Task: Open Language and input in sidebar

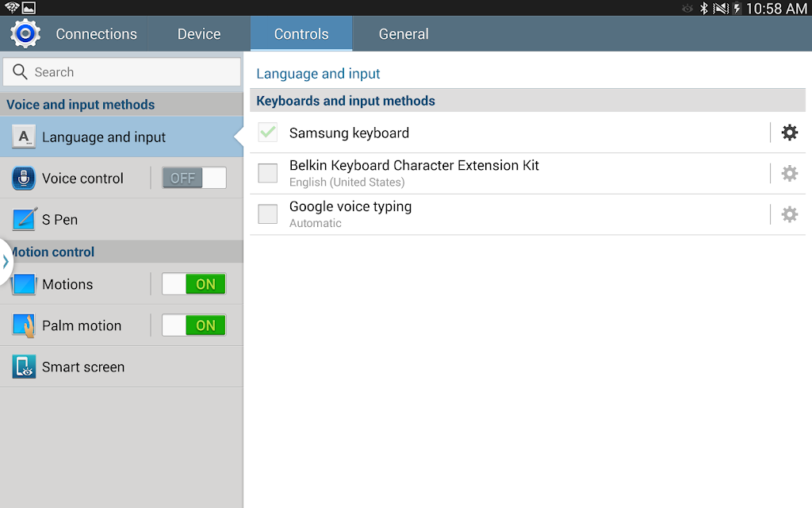Action: coord(121,137)
